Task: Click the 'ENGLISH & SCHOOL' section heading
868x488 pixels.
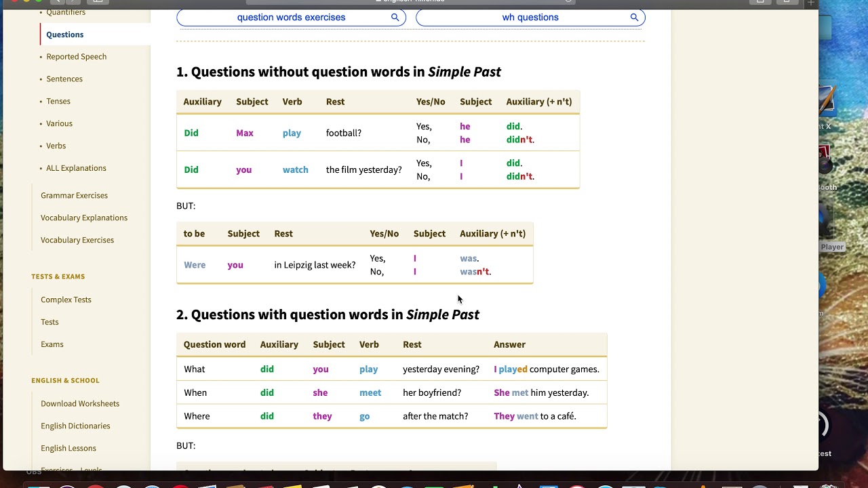Action: 65,380
